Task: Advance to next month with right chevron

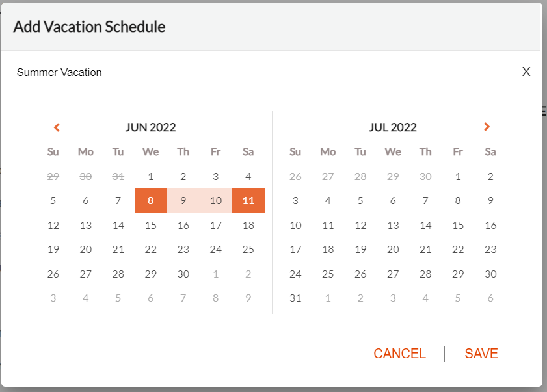Action: pyautogui.click(x=487, y=127)
